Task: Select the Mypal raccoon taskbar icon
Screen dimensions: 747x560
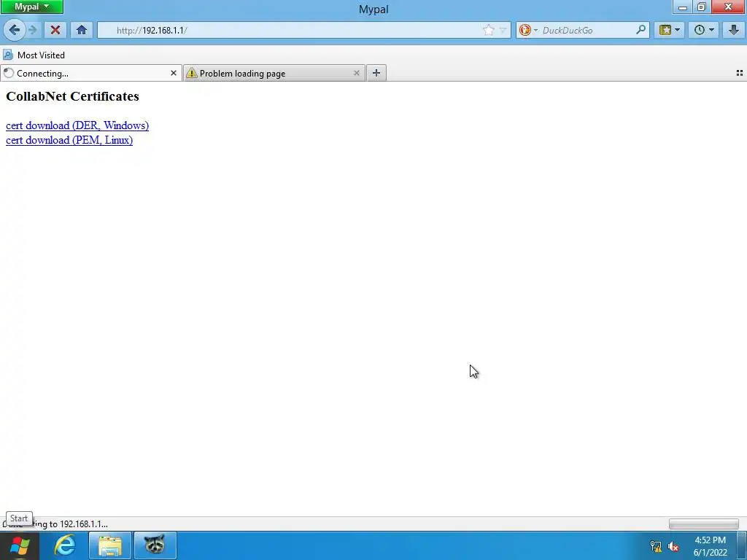Action: click(x=155, y=545)
